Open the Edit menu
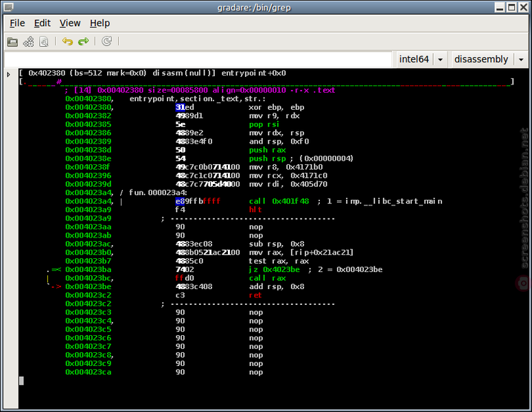The height and width of the screenshot is (412, 532). tap(42, 23)
